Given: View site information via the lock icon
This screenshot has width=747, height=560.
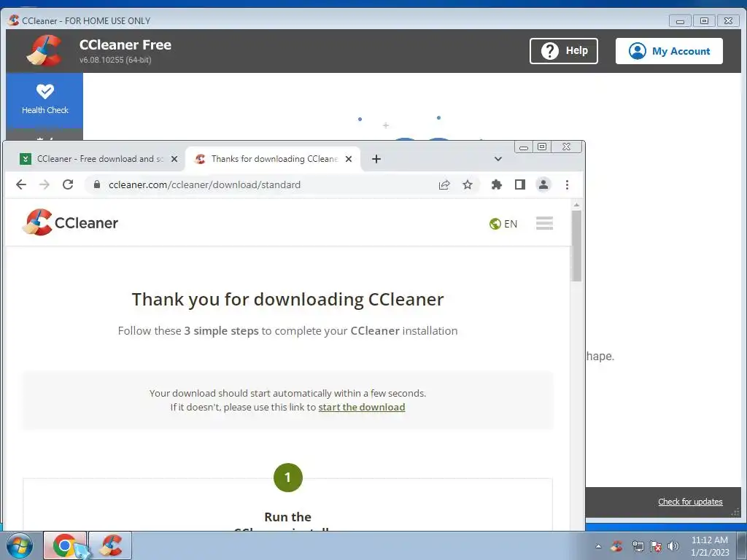Looking at the screenshot, I should (97, 184).
